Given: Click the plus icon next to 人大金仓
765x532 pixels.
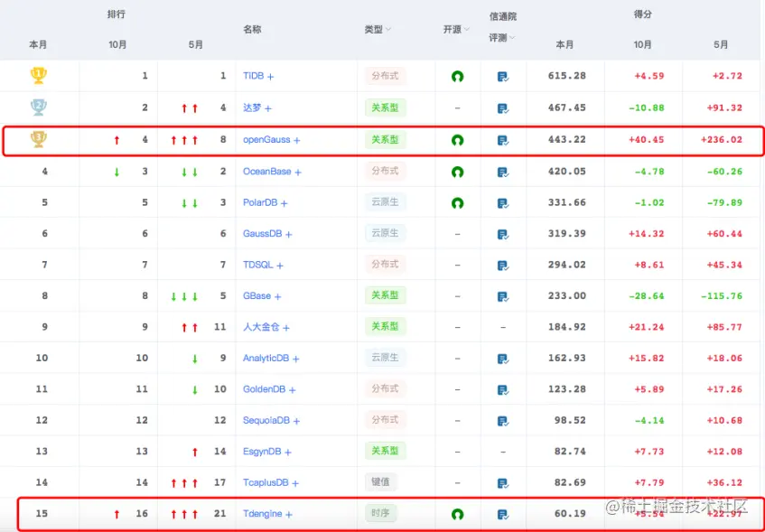Looking at the screenshot, I should tap(286, 328).
